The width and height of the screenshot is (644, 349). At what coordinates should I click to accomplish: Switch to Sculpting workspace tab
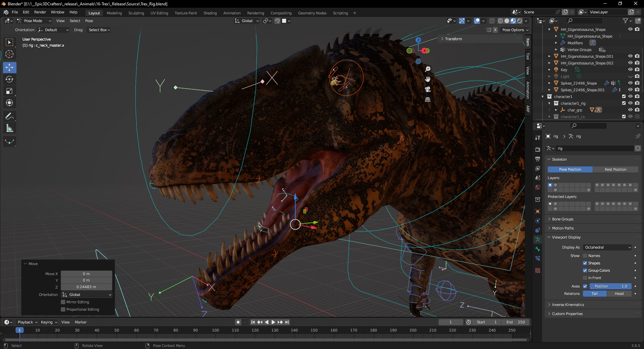pos(136,13)
